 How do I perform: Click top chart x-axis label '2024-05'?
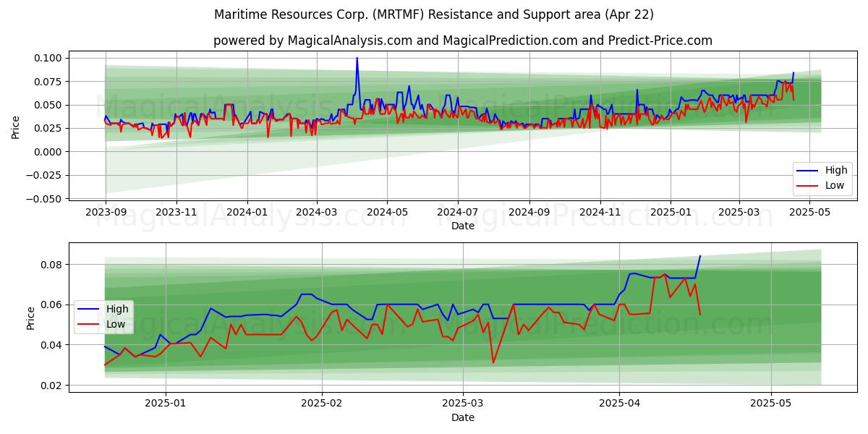click(387, 213)
